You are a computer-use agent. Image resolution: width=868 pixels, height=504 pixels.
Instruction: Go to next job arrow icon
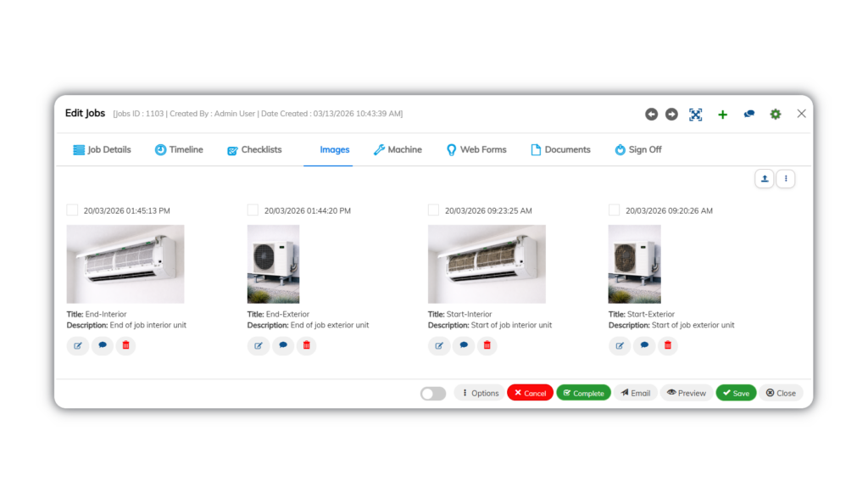pos(671,114)
